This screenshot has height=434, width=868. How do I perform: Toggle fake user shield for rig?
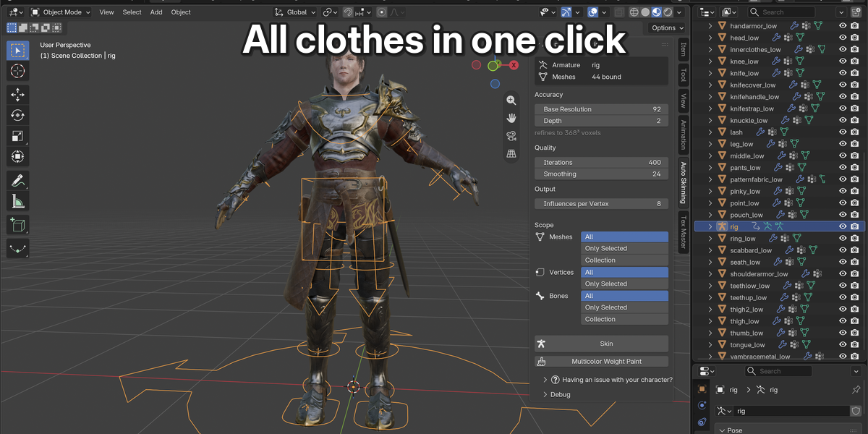click(x=856, y=411)
